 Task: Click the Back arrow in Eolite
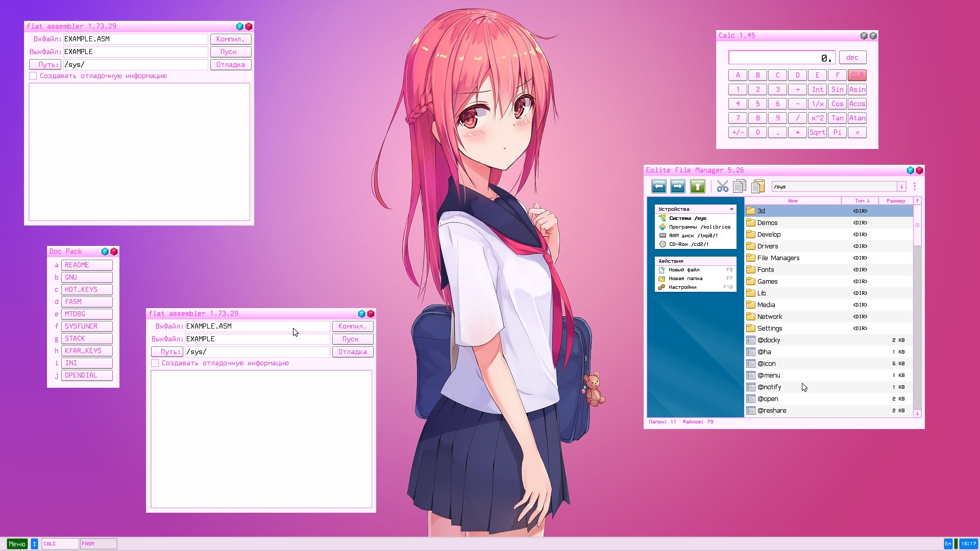(658, 186)
